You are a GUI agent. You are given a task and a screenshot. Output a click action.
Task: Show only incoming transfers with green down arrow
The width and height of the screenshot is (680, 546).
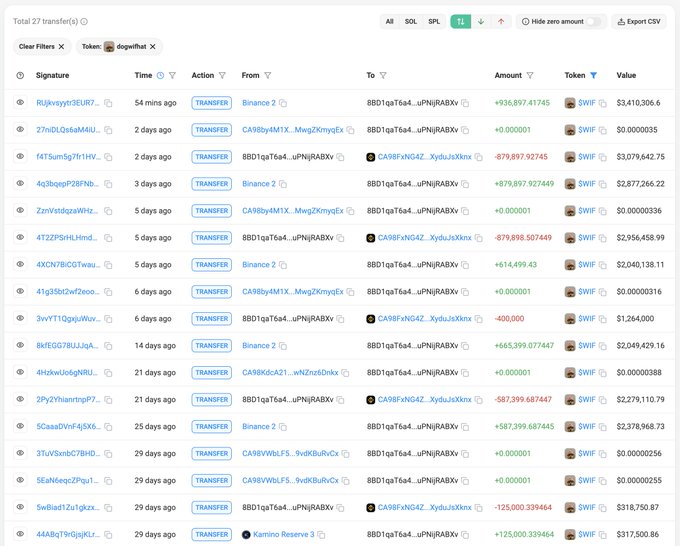click(481, 21)
